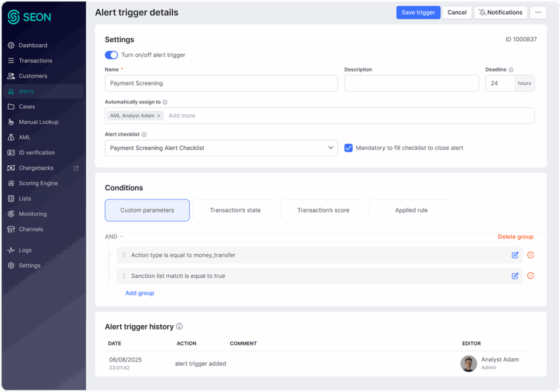Viewport: 560px width, 392px height.
Task: Click the alert trigger added entry
Action: tap(200, 364)
